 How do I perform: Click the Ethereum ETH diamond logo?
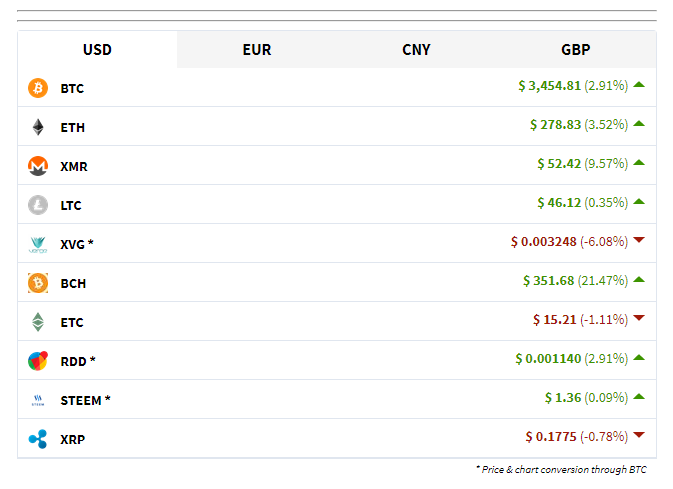point(38,127)
